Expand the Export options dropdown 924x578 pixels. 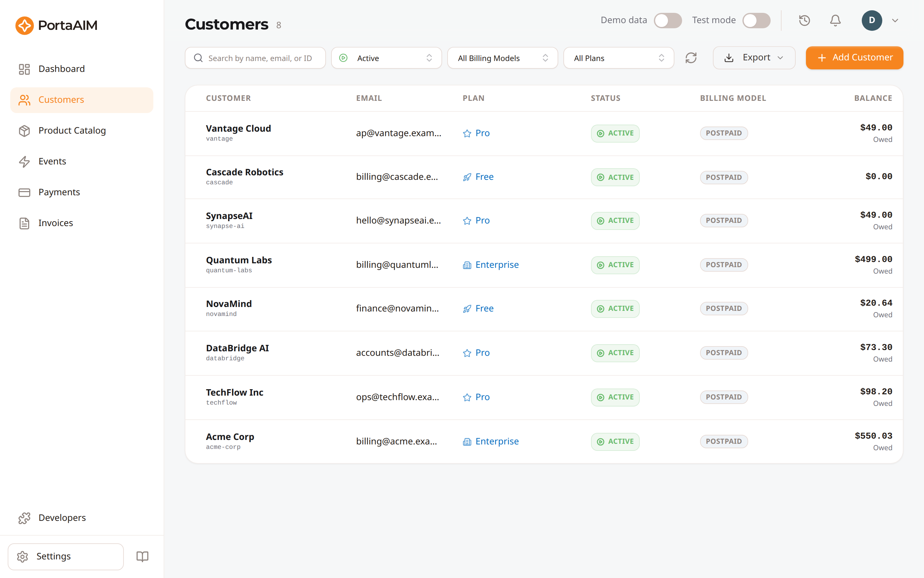[754, 58]
